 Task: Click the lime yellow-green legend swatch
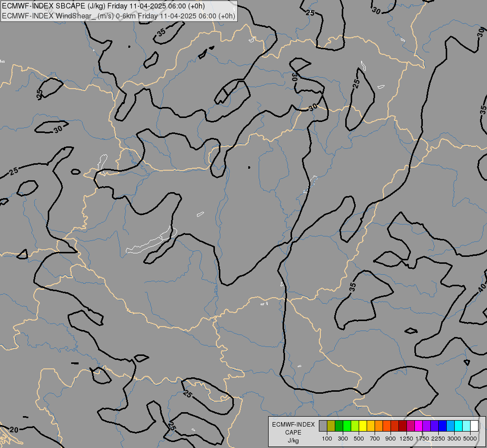coord(355,426)
